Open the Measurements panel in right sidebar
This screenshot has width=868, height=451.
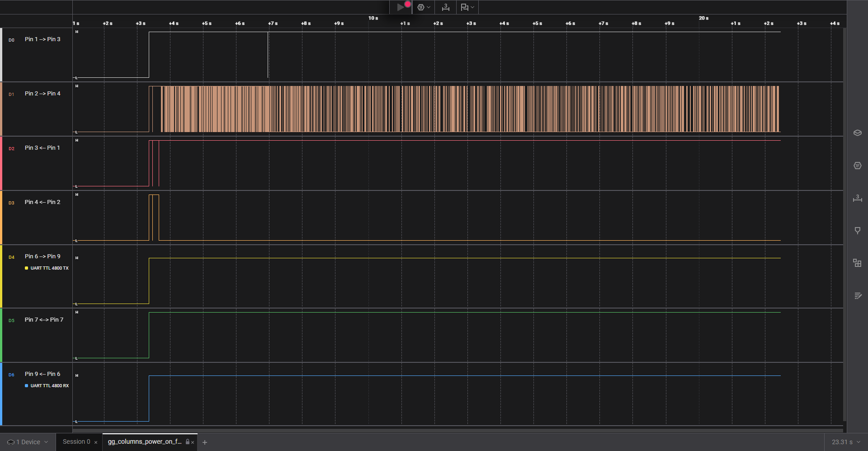pyautogui.click(x=857, y=198)
